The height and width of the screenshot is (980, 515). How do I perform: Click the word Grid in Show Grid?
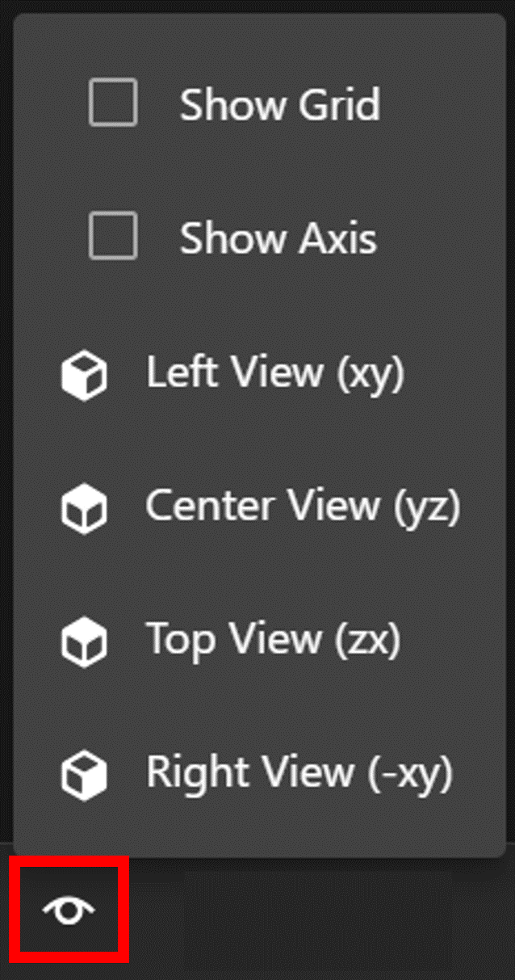[339, 105]
